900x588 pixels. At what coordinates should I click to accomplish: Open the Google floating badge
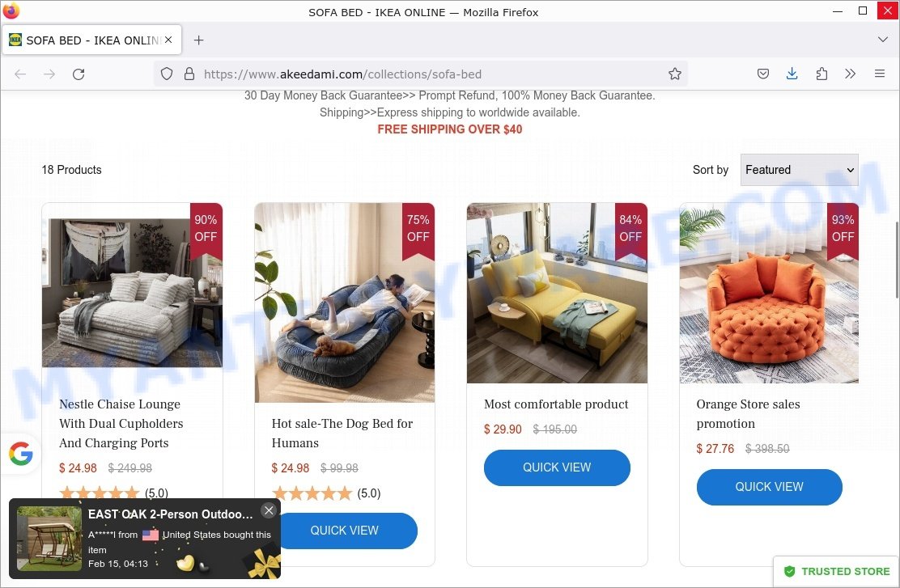(21, 454)
